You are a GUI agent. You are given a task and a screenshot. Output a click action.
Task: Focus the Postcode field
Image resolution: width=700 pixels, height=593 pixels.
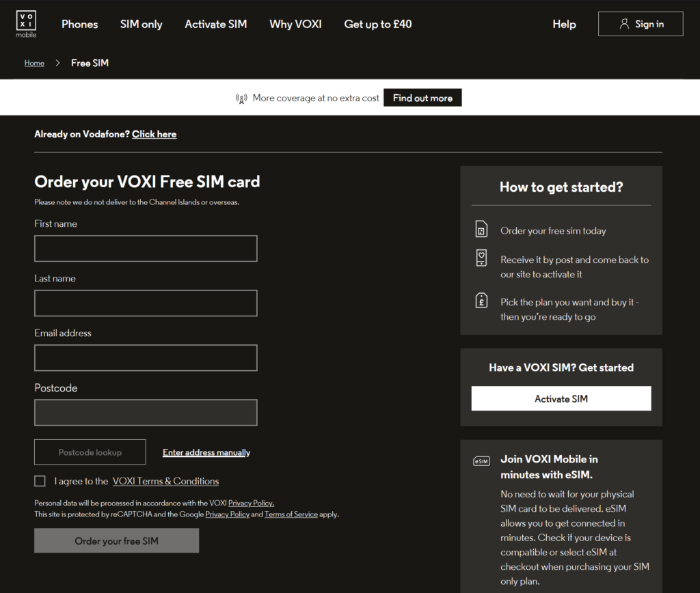tap(146, 412)
